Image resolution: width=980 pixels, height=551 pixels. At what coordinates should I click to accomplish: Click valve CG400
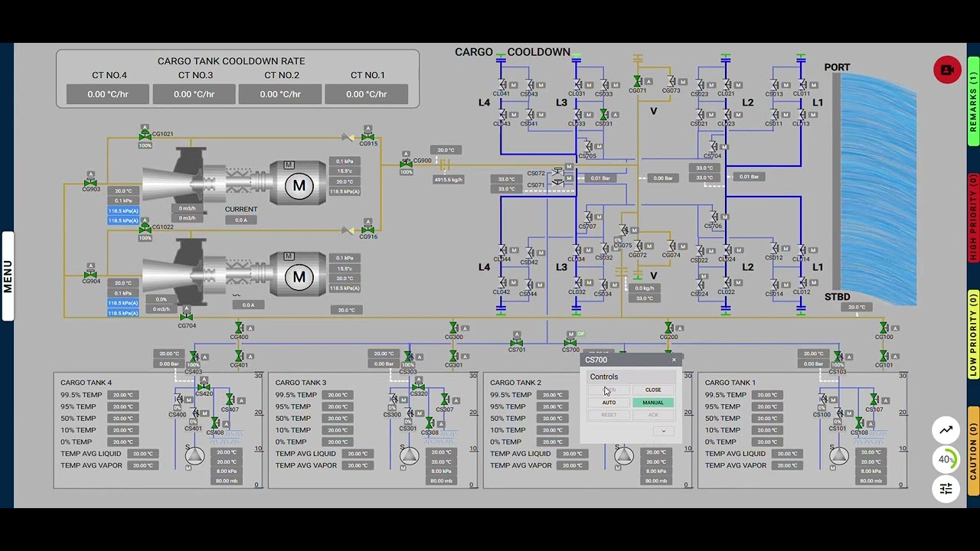pos(240,328)
